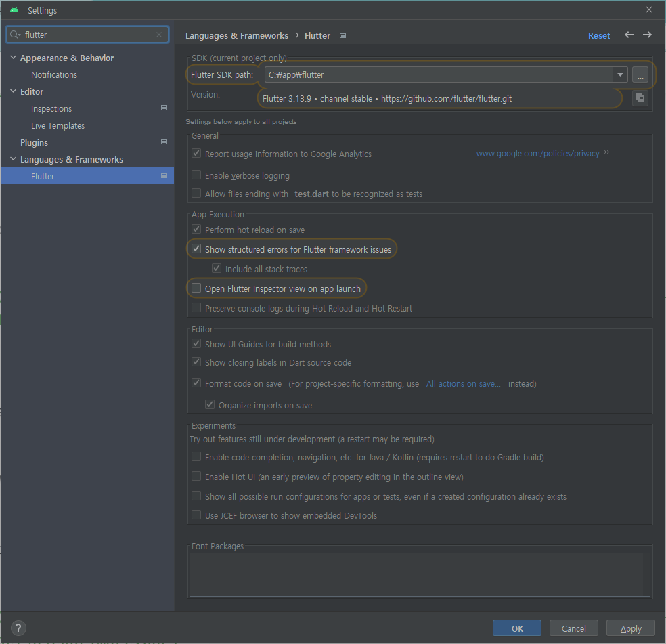
Task: Collapse Languages & Frameworks tree node
Action: (x=13, y=159)
